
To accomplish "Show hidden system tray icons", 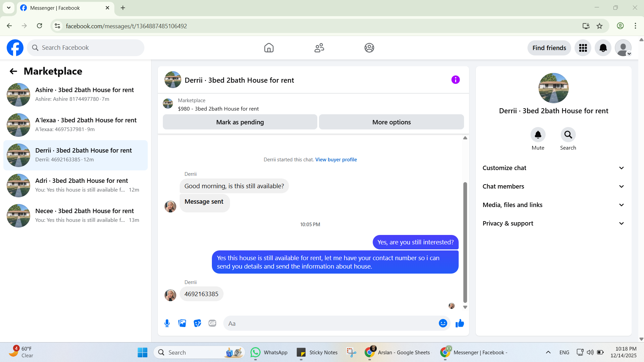I will (x=548, y=352).
